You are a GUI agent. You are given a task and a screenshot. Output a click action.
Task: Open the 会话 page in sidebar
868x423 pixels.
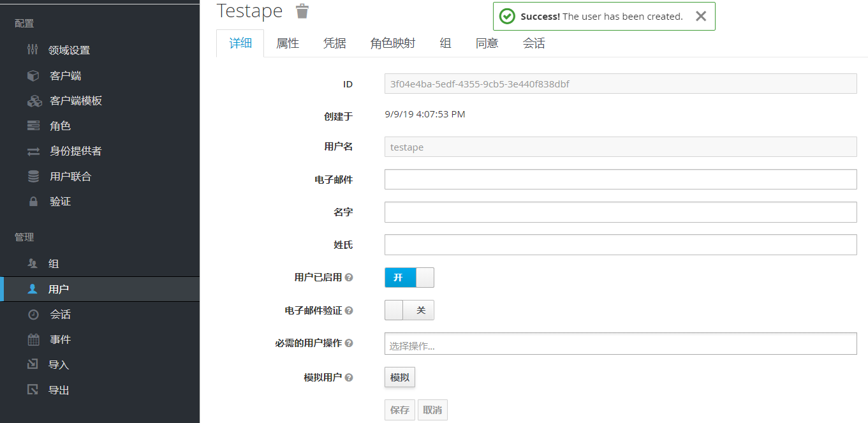(x=60, y=315)
